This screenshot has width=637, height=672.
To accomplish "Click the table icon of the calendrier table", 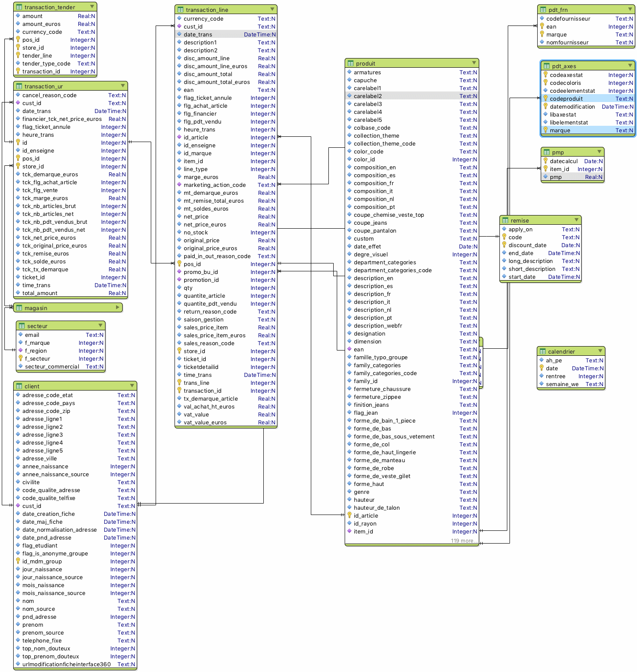I will coord(542,351).
